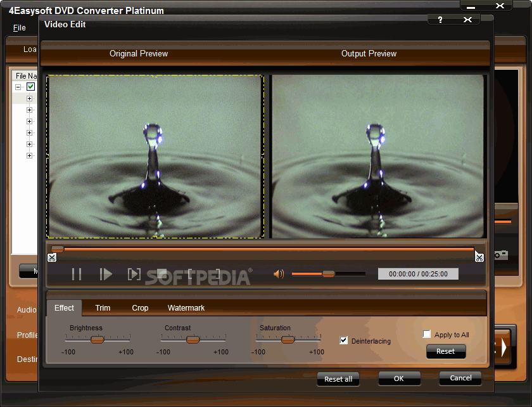Click the left scissors trim marker
Viewport: 532px width, 407px height.
51,257
